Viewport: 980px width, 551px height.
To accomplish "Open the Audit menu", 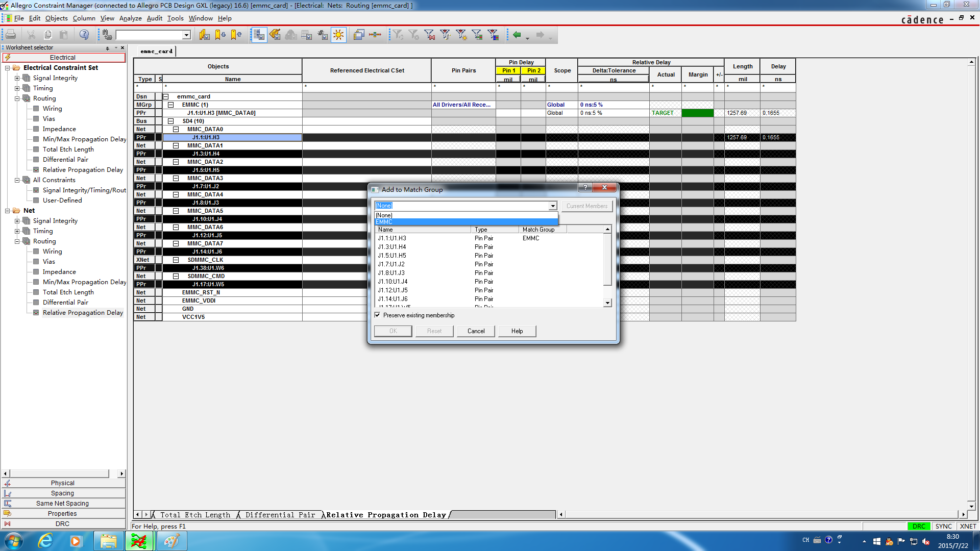I will pyautogui.click(x=154, y=18).
